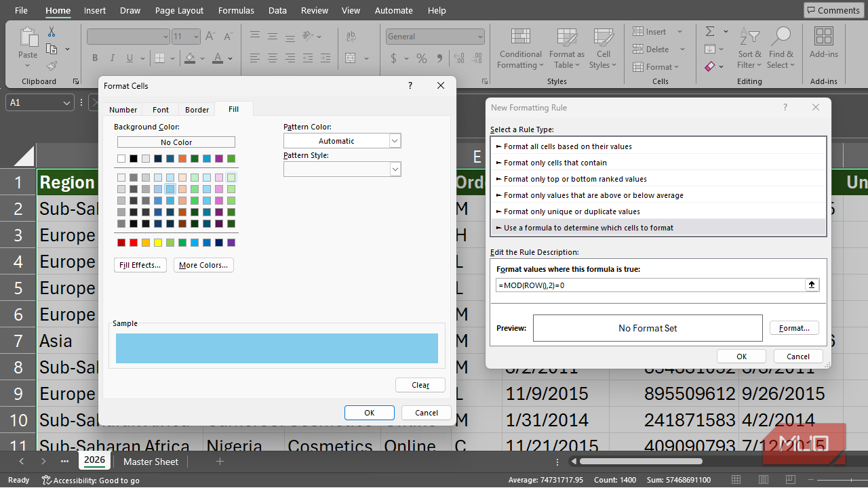Click the Comma Style icon
Image resolution: width=868 pixels, height=488 pixels.
440,58
